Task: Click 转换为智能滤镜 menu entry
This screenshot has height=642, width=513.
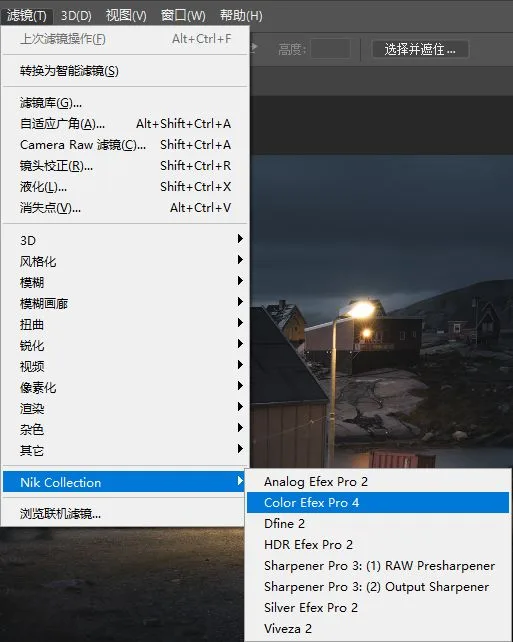Action: (x=125, y=71)
